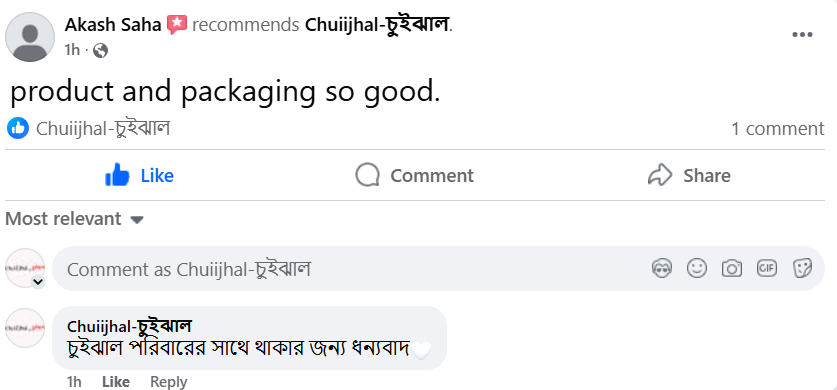This screenshot has height=390, width=837.
Task: Click the Comment action button
Action: [x=415, y=175]
